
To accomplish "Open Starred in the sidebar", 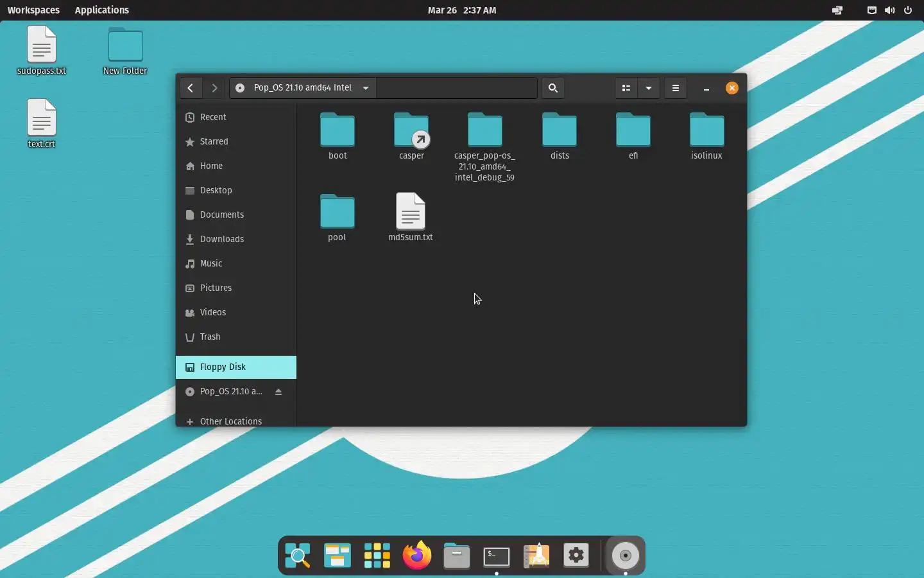I will [x=236, y=141].
